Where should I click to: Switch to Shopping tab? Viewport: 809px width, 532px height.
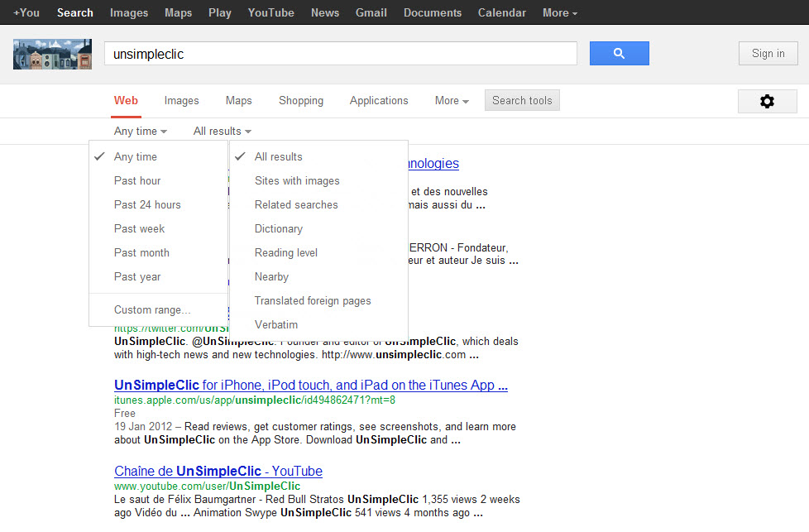[x=301, y=101]
